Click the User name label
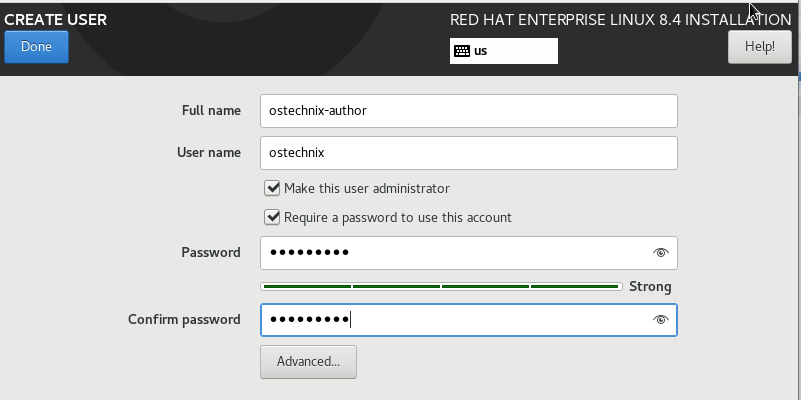 208,152
